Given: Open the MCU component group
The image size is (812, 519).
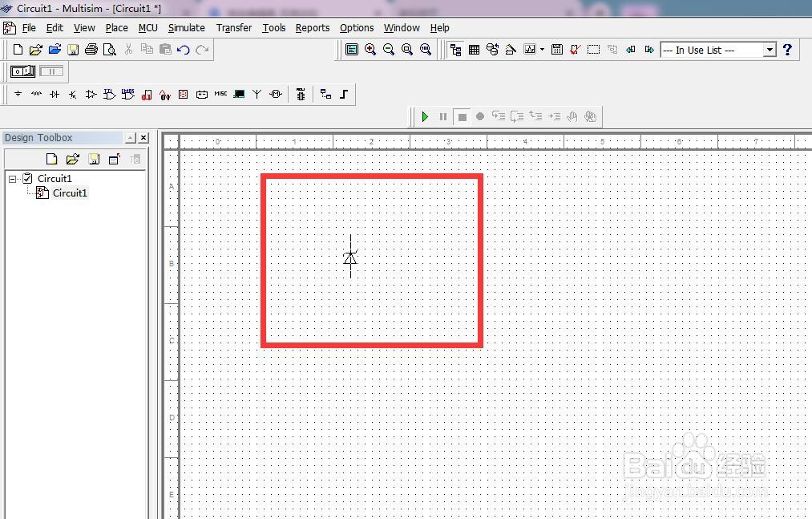Looking at the screenshot, I should tap(301, 94).
